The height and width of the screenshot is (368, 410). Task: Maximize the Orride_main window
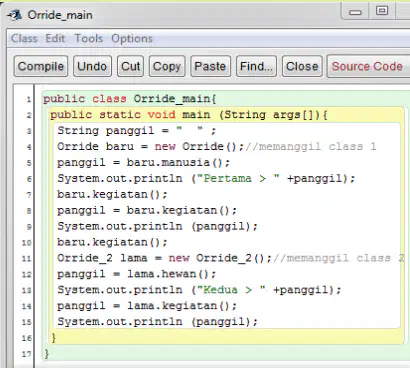pos(382,11)
